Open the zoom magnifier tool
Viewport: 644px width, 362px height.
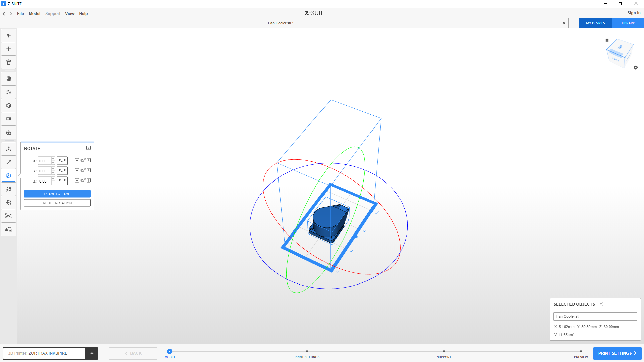tap(9, 133)
